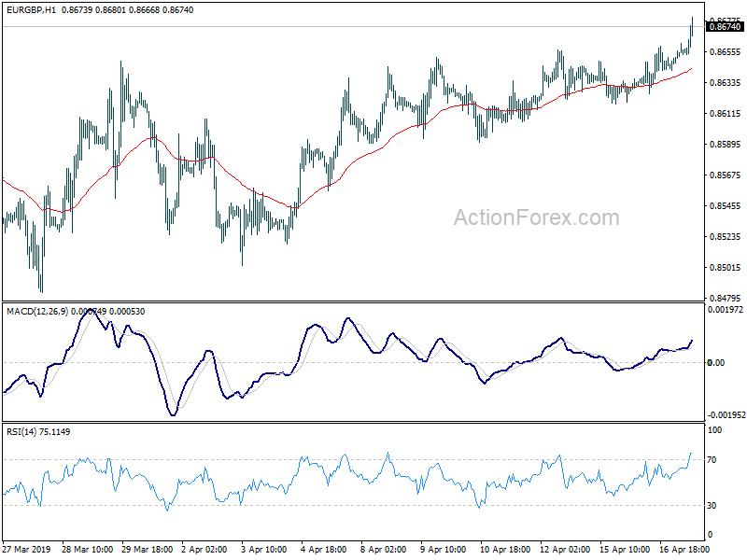Click the 0.85235 price axis label
The height and width of the screenshot is (560, 747).
coord(726,237)
